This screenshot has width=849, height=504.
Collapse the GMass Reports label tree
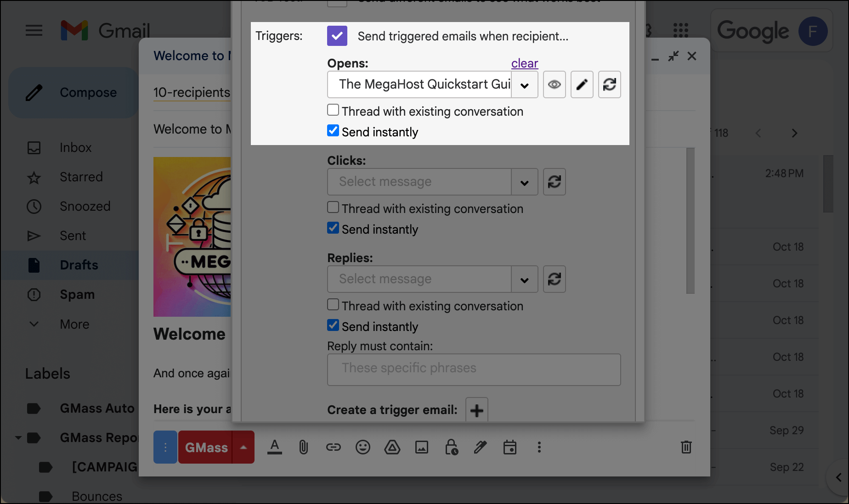pos(18,438)
